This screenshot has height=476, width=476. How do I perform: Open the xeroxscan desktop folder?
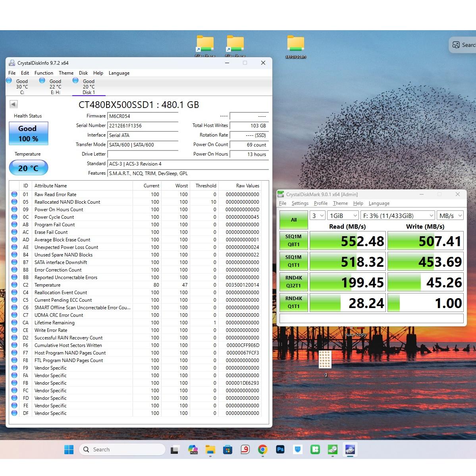295,45
